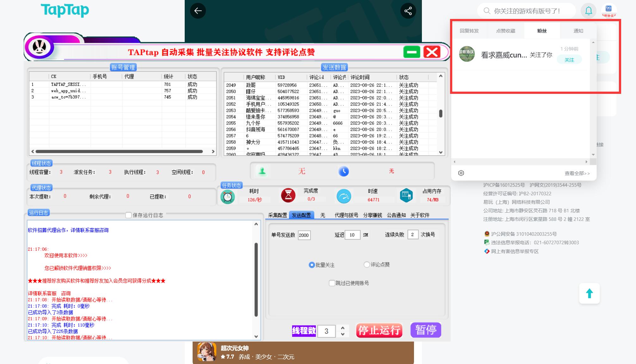Click the share icon

(x=408, y=11)
